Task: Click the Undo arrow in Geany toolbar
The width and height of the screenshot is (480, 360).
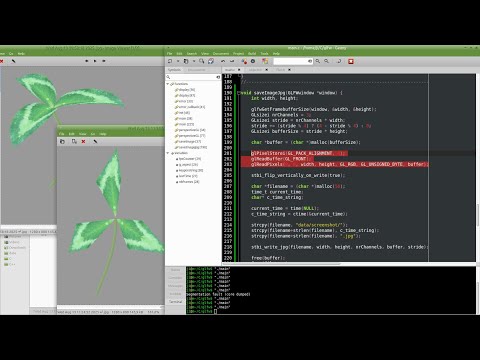Action: pyautogui.click(x=223, y=61)
